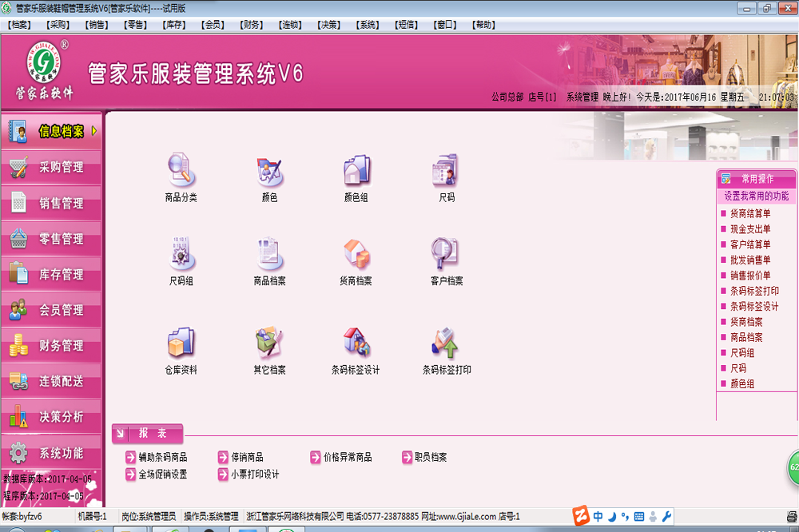799x532 pixels.
Task: Click the input method 中 indicator
Action: [597, 517]
